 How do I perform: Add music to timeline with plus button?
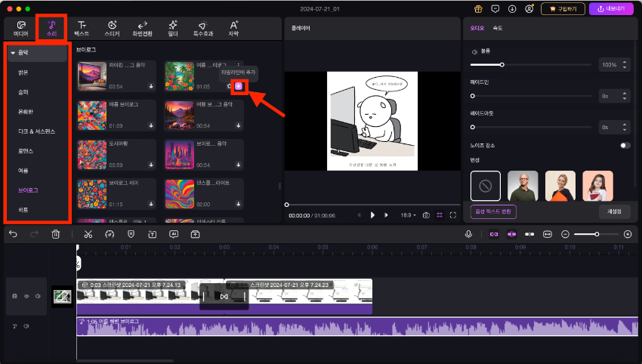(239, 87)
